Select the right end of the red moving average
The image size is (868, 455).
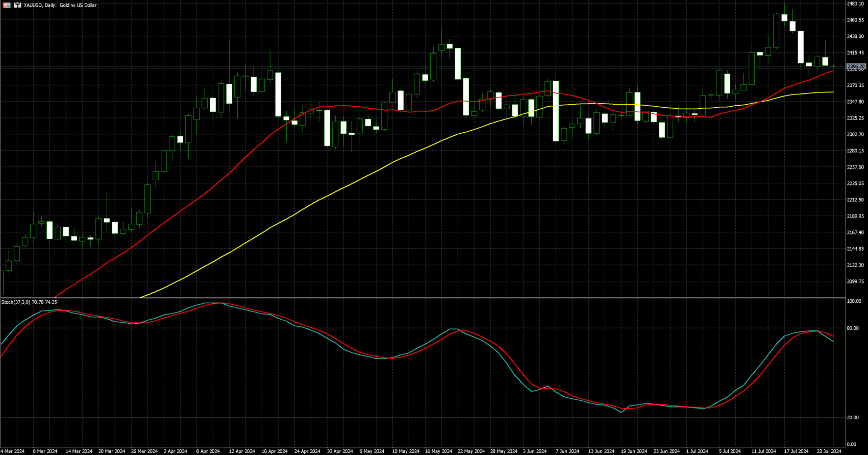click(x=833, y=71)
